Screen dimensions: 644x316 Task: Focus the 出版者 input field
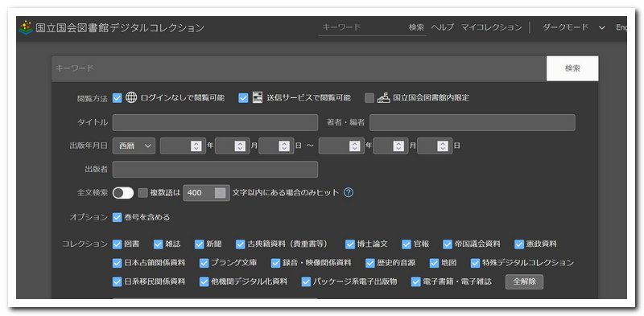(215, 170)
